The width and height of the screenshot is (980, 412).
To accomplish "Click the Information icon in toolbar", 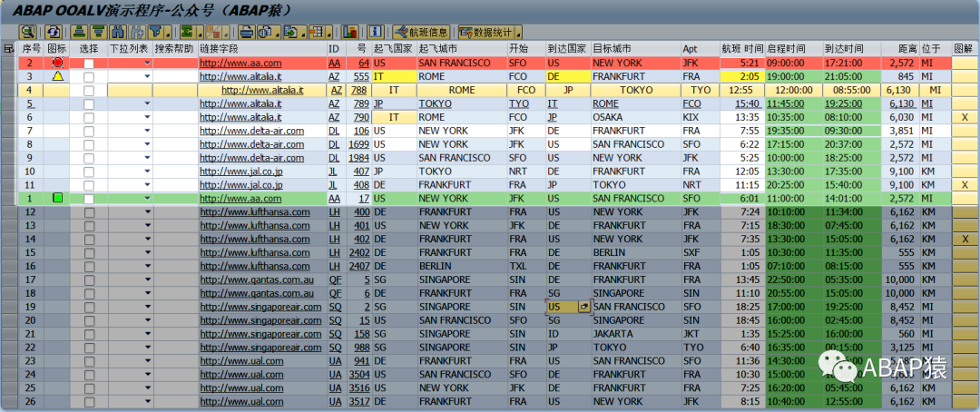I will click(x=375, y=31).
